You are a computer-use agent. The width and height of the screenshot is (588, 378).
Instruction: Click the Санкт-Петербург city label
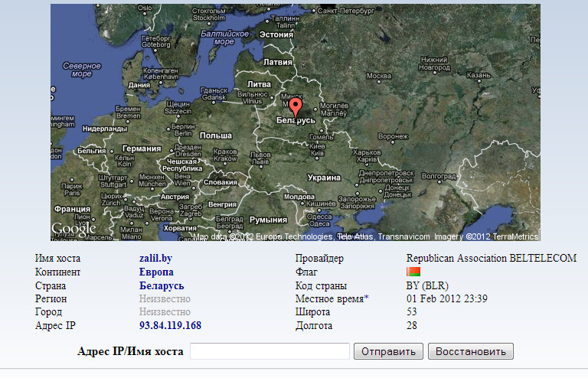pos(346,11)
